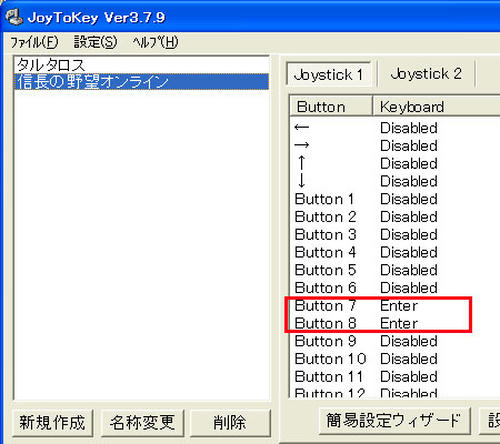
Task: Select the タルタロス profile
Action: [141, 65]
